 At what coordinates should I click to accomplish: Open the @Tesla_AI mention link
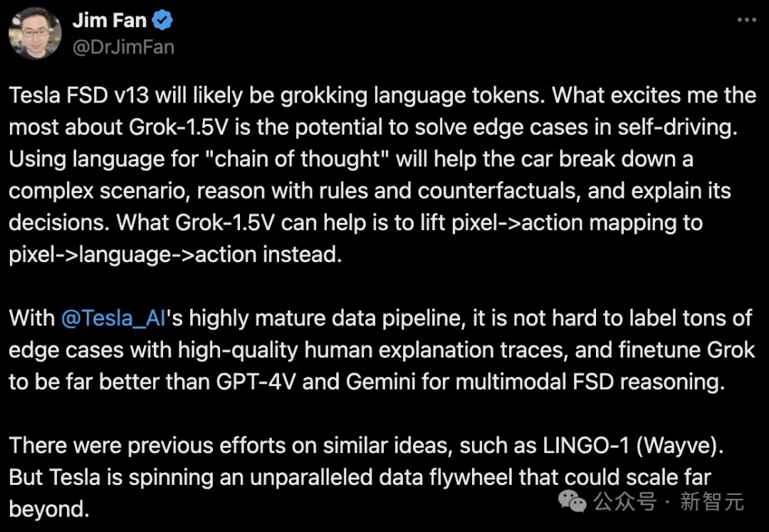pyautogui.click(x=114, y=318)
